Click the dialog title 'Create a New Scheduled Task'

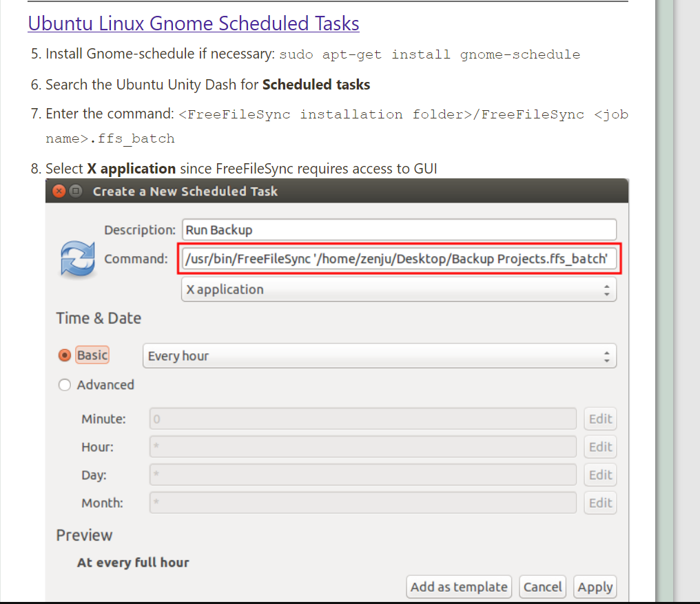pyautogui.click(x=185, y=191)
